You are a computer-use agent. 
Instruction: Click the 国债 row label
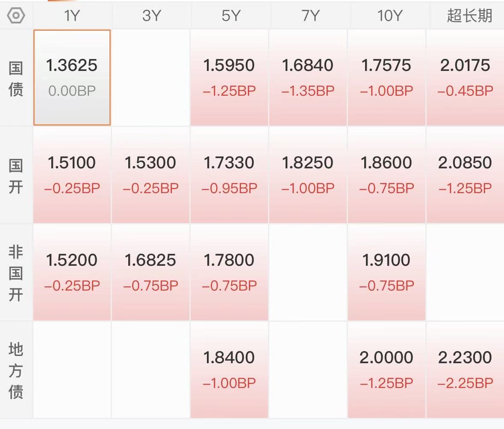click(16, 79)
